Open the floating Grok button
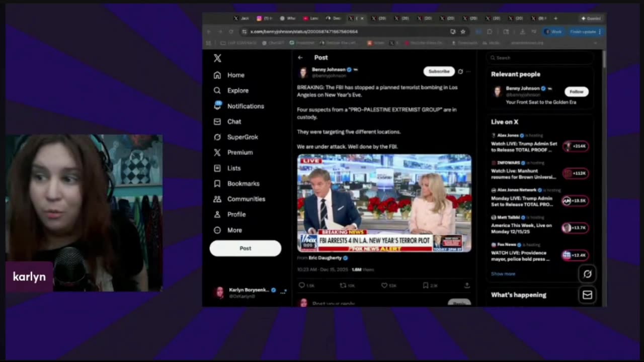Image resolution: width=644 pixels, height=362 pixels. 587,274
